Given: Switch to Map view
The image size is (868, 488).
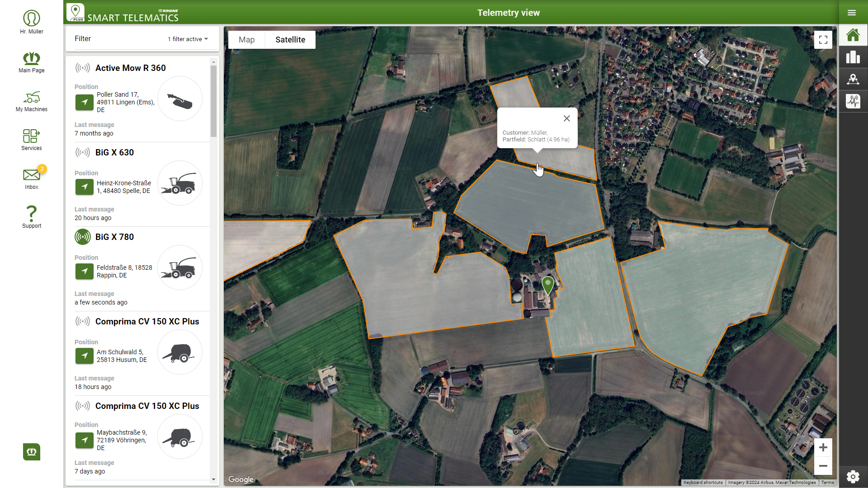Looking at the screenshot, I should tap(246, 40).
